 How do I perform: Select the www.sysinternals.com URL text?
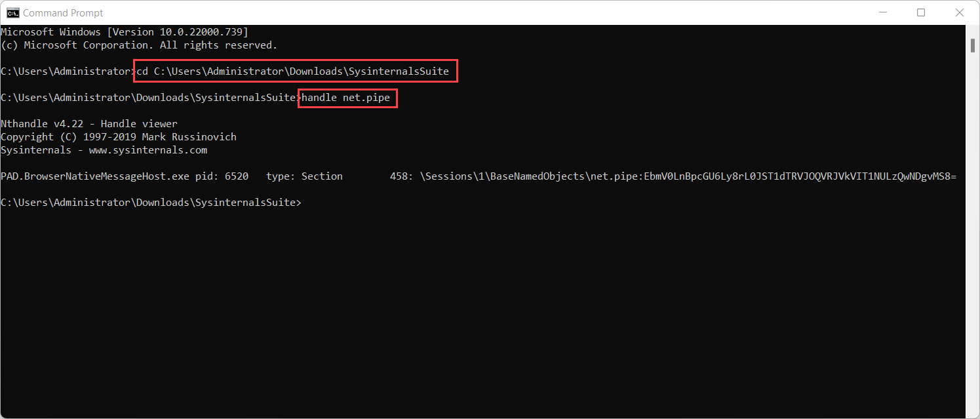point(147,150)
